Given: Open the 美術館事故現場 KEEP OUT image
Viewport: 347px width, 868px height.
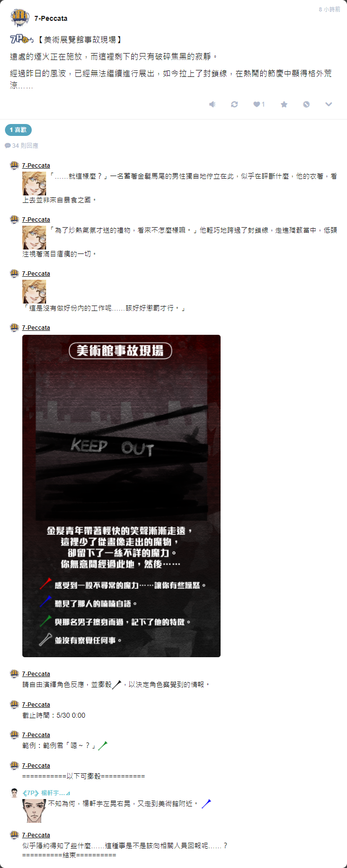Looking at the screenshot, I should pyautogui.click(x=121, y=496).
